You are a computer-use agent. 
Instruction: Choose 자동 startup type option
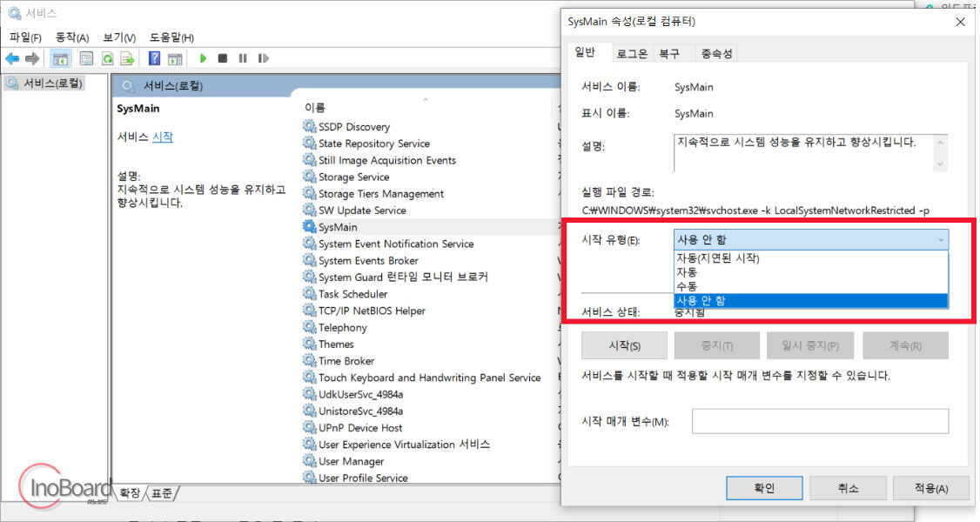[810, 272]
